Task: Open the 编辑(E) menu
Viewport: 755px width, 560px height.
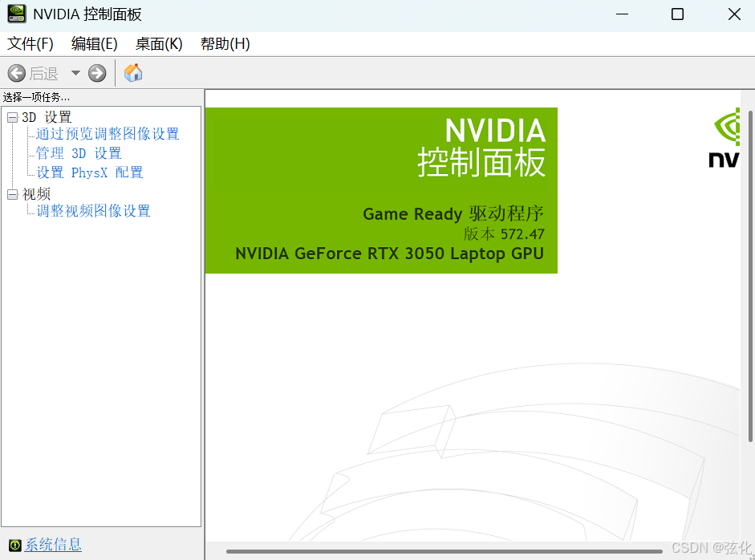Action: pos(95,44)
